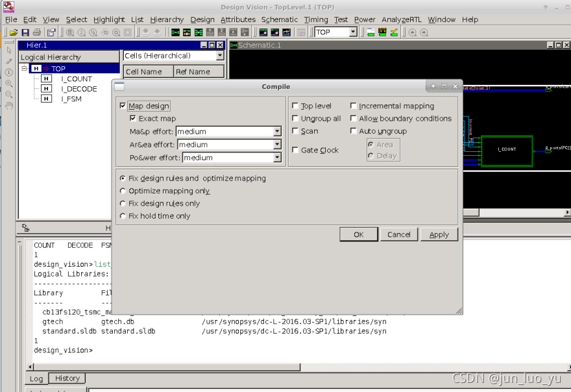Select I_FSM in the hierarchy tree
This screenshot has height=392, width=571.
tap(71, 99)
